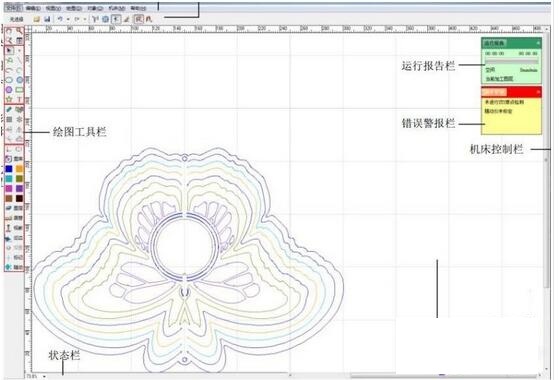The width and height of the screenshot is (559, 380).
Task: Click the redo arrow icon
Action: point(77,19)
